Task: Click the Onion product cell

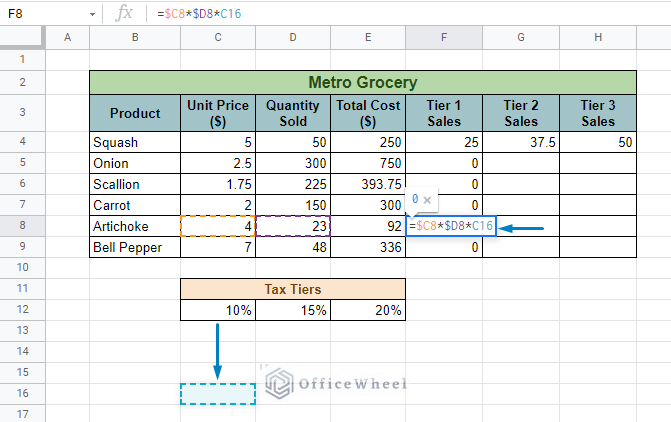Action: tap(135, 163)
